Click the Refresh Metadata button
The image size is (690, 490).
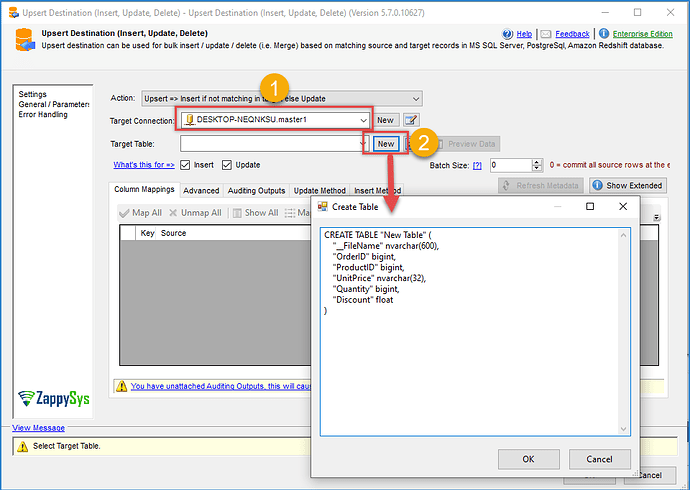pos(541,186)
